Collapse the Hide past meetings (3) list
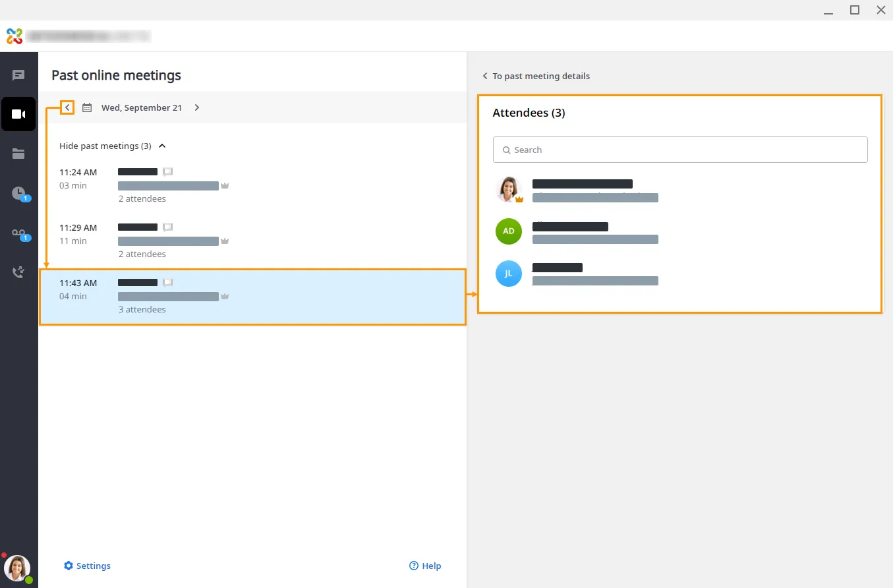Viewport: 893px width, 588px height. click(112, 146)
